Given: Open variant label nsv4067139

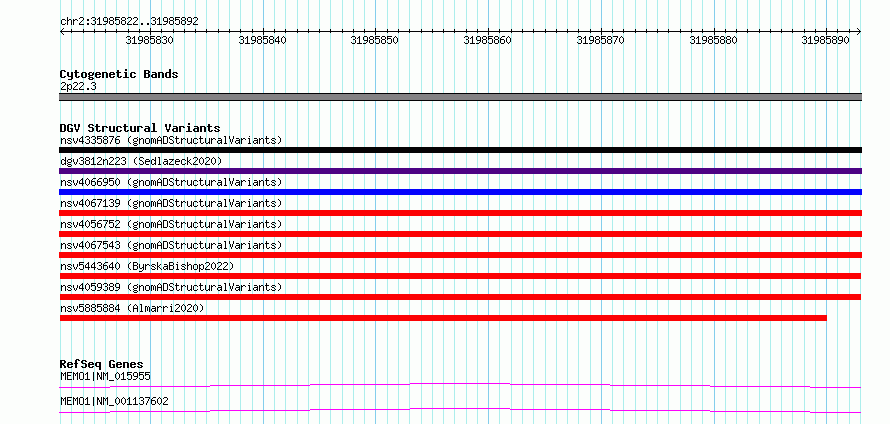Looking at the screenshot, I should (x=171, y=203).
